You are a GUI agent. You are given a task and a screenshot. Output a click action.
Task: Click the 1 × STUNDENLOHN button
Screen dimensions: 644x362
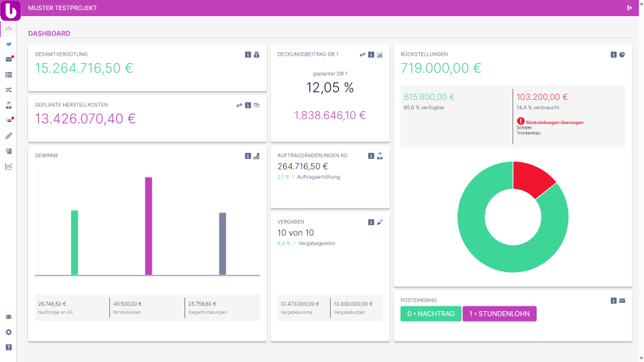[x=499, y=314]
